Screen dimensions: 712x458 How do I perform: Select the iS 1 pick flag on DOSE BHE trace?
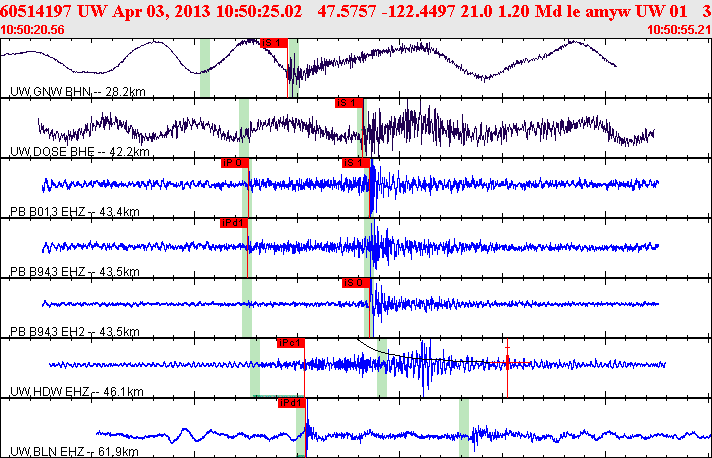[x=349, y=103]
